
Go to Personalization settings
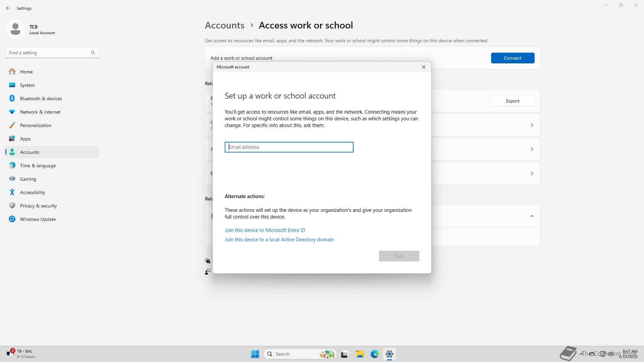tap(36, 125)
